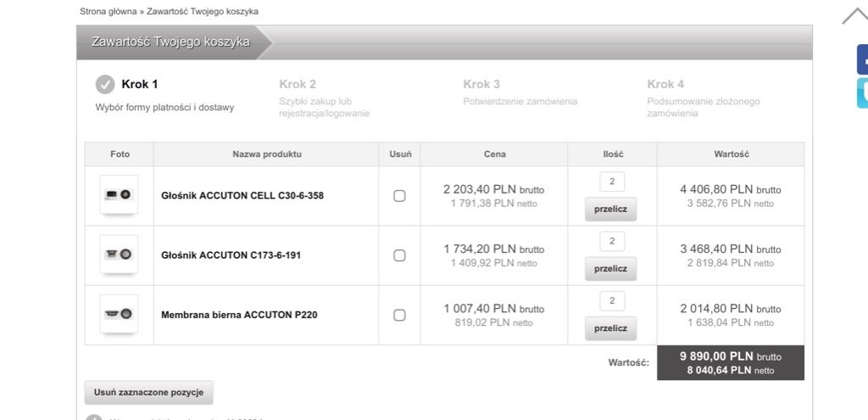
Task: Open ACCUTON CELL C30-6-358 product thumbnail
Action: [x=119, y=194]
